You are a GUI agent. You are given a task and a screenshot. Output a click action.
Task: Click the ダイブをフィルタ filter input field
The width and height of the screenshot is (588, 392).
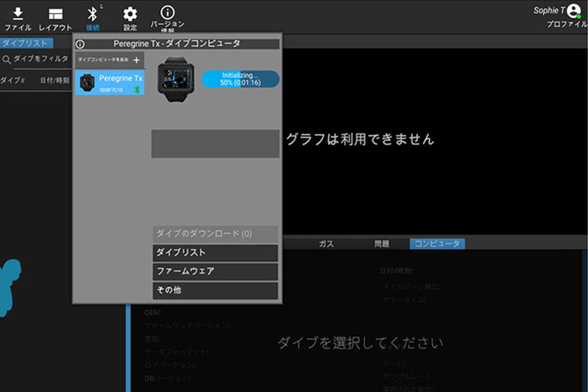point(41,59)
